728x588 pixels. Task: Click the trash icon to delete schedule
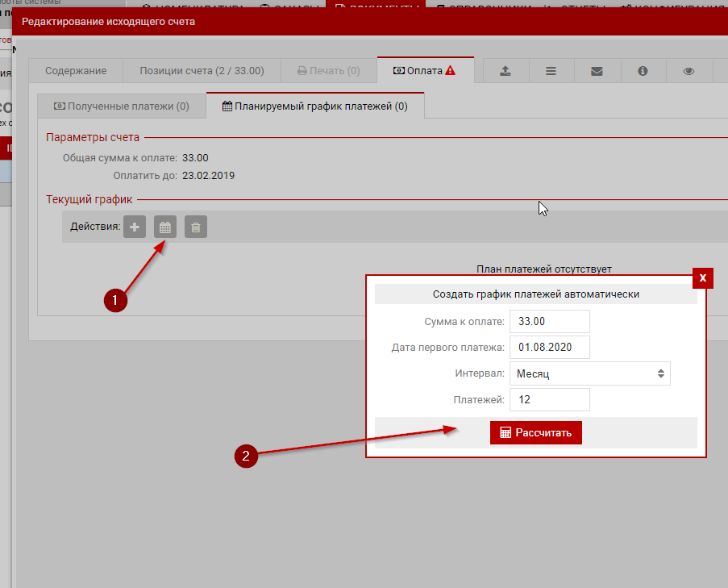(x=196, y=227)
